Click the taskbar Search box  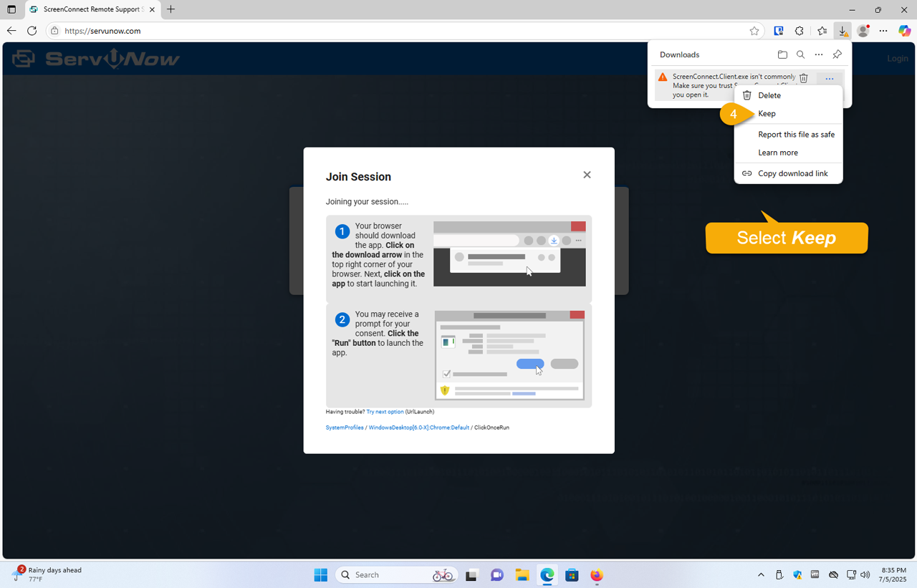coord(396,575)
